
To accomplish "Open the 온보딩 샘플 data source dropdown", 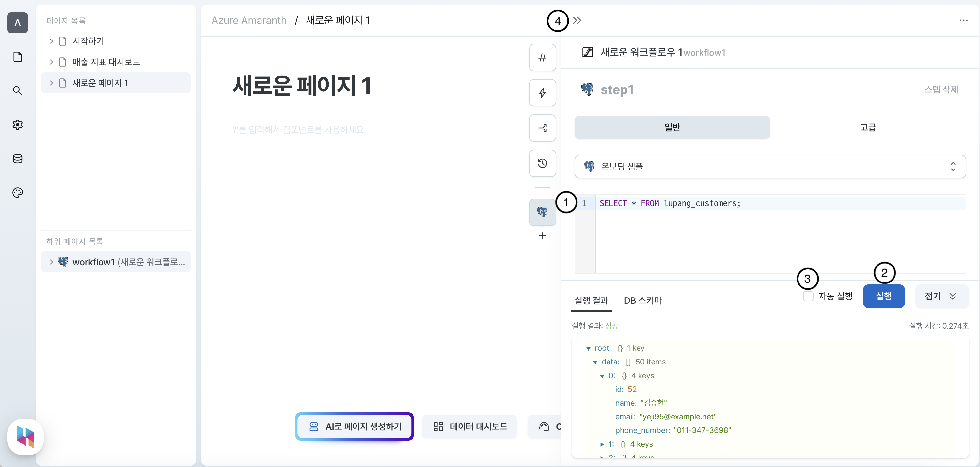I will 770,166.
